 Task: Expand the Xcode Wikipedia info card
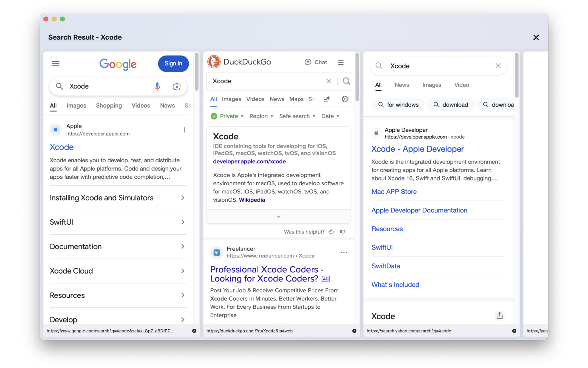coord(278,216)
